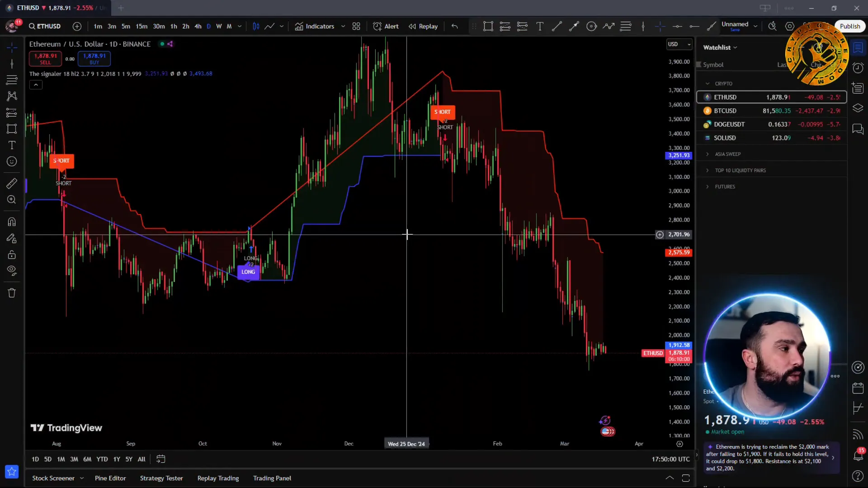Screen dimensions: 868x488
Task: Hide all drawings with eye icon
Action: [12, 271]
